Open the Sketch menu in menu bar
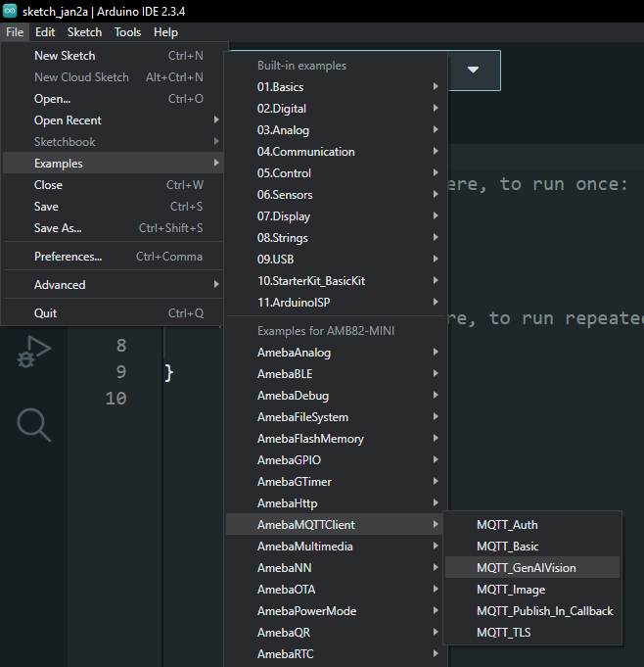Viewport: 644px width, 667px height. [84, 32]
